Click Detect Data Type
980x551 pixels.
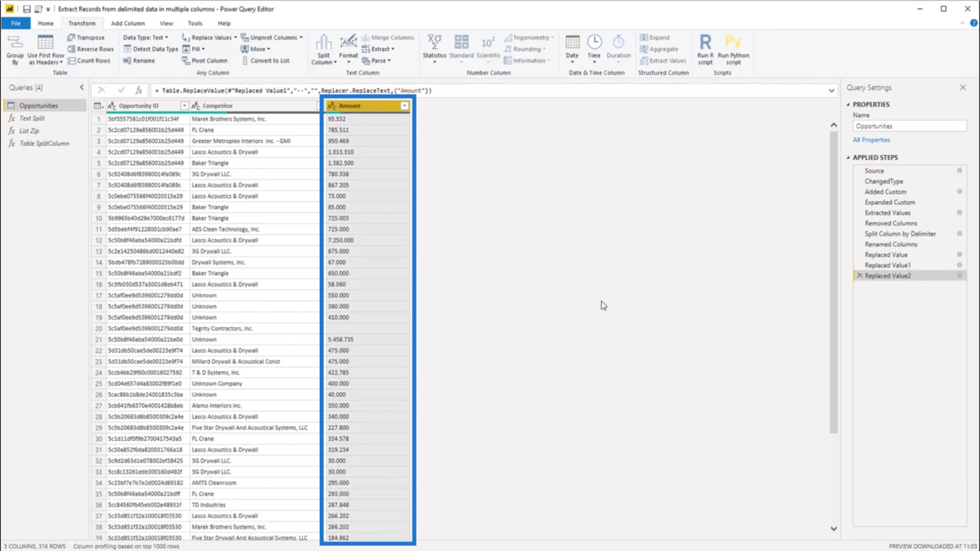151,49
